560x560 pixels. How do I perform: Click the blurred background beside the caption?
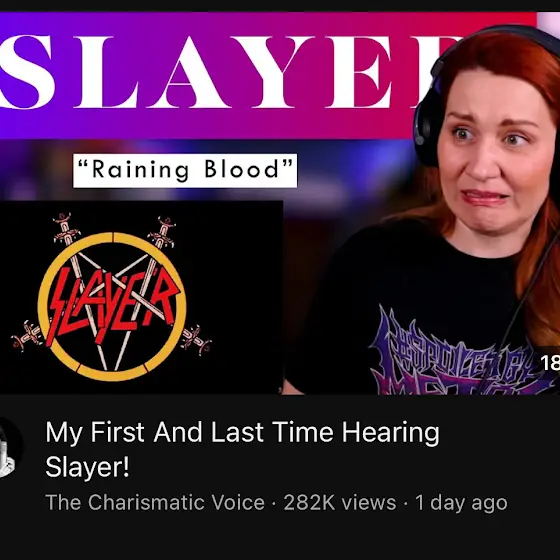click(354, 171)
